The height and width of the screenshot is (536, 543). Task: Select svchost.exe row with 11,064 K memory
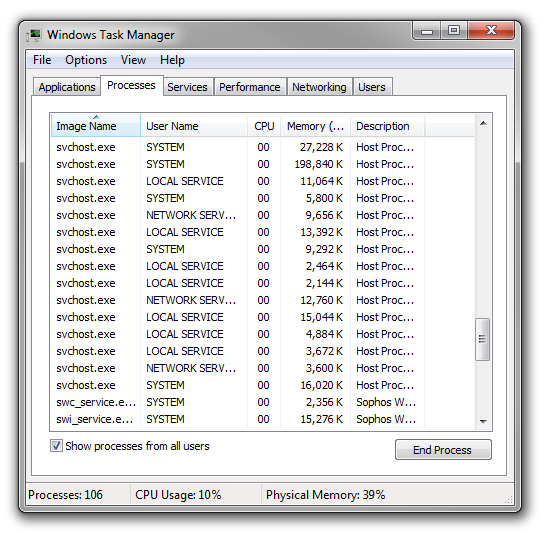click(262, 181)
